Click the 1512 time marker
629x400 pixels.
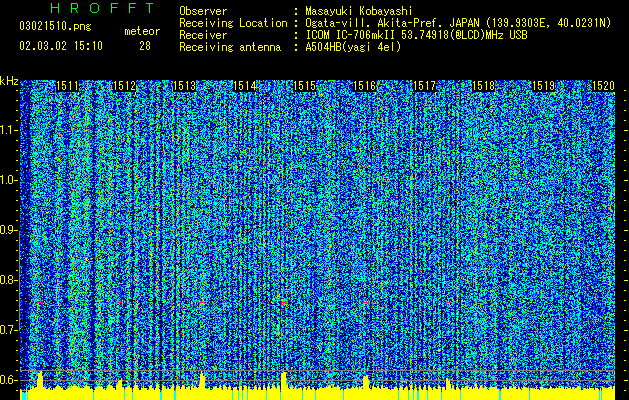point(125,86)
